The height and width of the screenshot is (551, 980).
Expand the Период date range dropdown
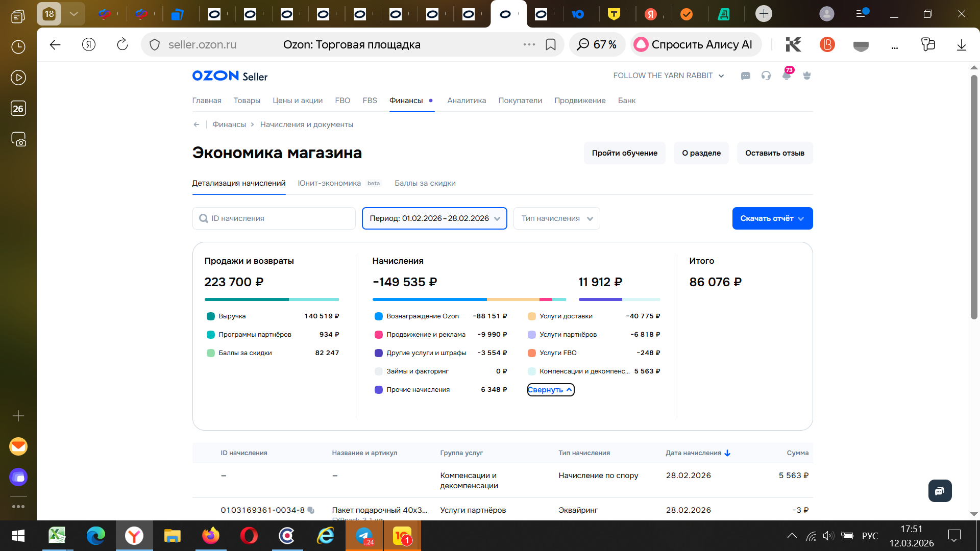pyautogui.click(x=434, y=218)
